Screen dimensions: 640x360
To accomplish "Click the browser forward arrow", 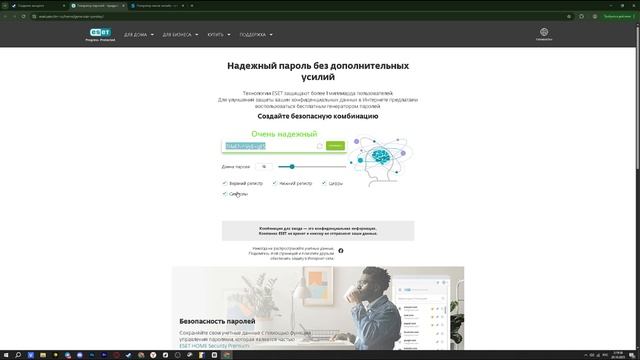I will click(14, 16).
